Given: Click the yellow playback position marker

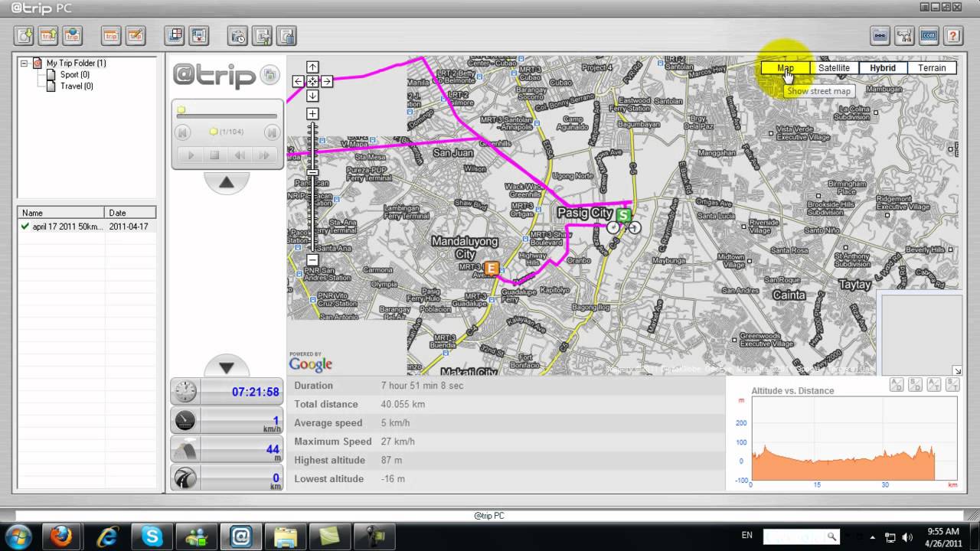Looking at the screenshot, I should (x=181, y=109).
